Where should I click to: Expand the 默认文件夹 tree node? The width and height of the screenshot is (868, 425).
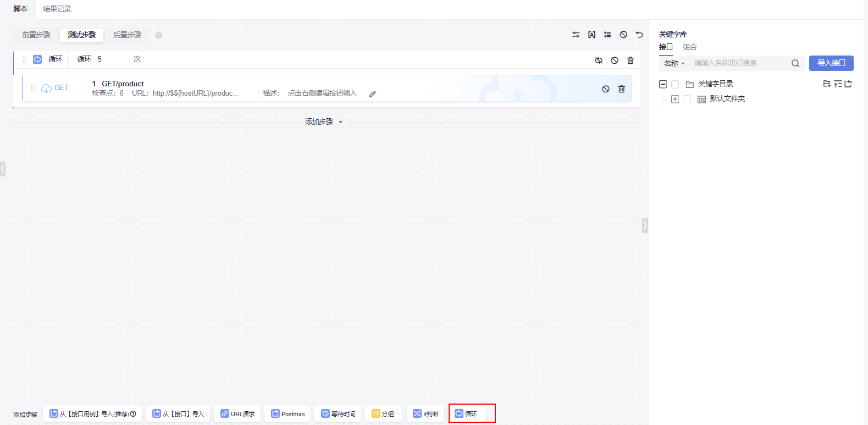point(675,100)
